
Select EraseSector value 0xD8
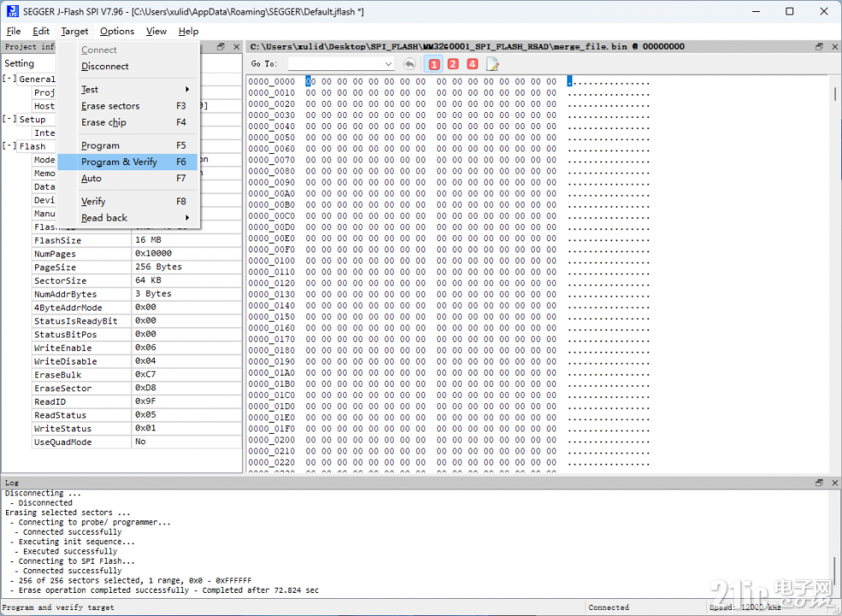tap(187, 388)
